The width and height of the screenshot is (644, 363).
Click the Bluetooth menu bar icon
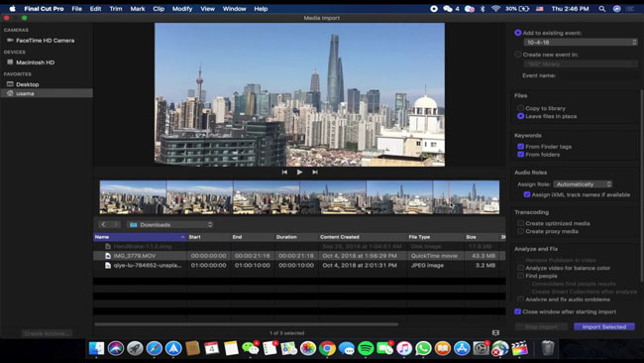pos(483,9)
